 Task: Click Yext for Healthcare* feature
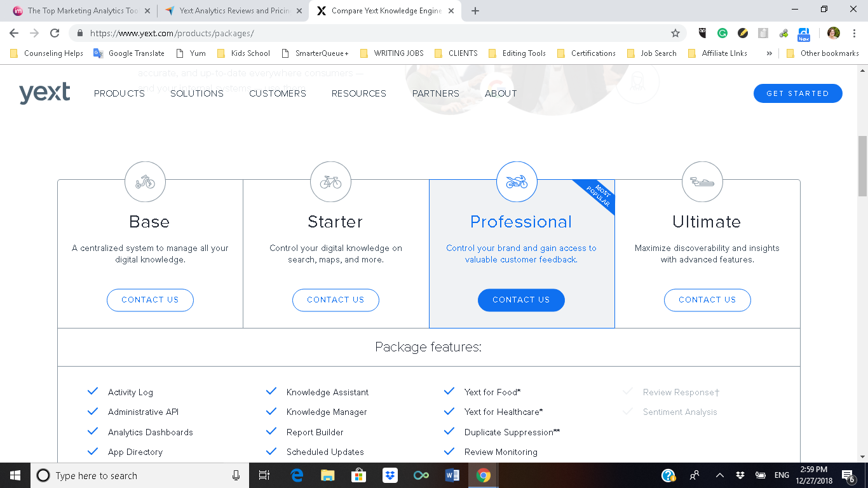point(503,412)
